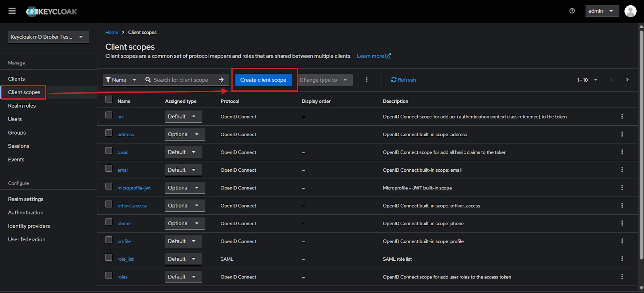Viewport: 644px width, 293px height.
Task: Change assigned type for acr scope
Action: tap(183, 116)
